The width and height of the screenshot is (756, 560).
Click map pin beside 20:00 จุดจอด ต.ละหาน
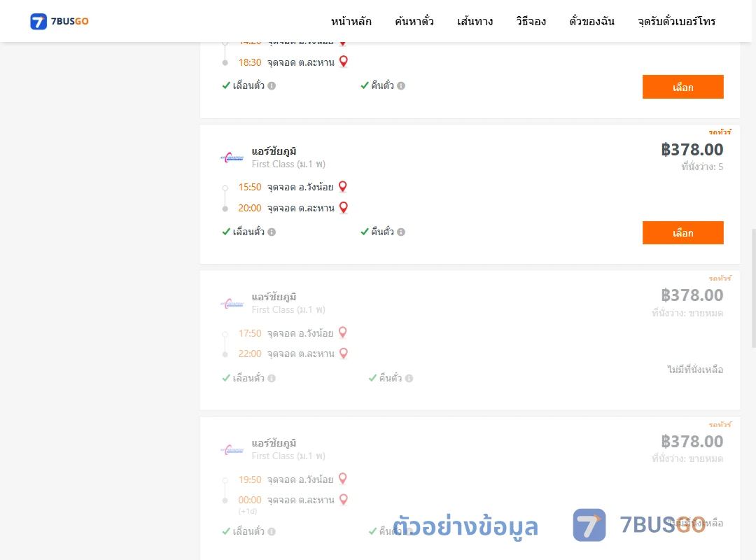(x=343, y=207)
